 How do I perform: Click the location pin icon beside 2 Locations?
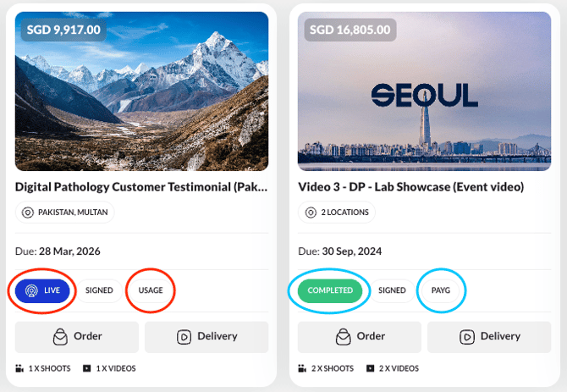point(311,212)
